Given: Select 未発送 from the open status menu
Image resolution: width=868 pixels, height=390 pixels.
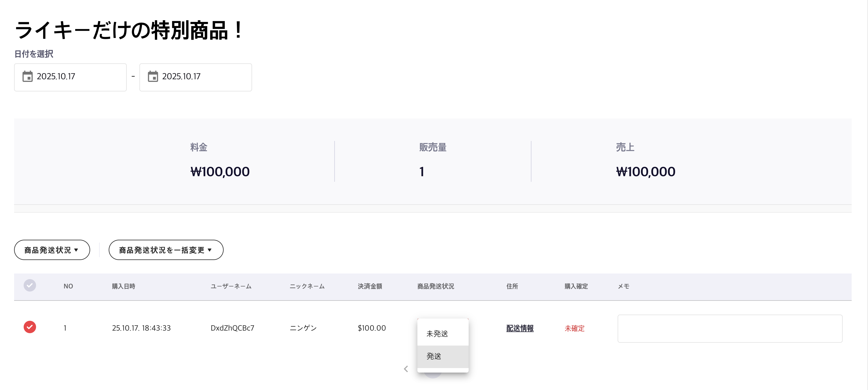Looking at the screenshot, I should (x=437, y=333).
